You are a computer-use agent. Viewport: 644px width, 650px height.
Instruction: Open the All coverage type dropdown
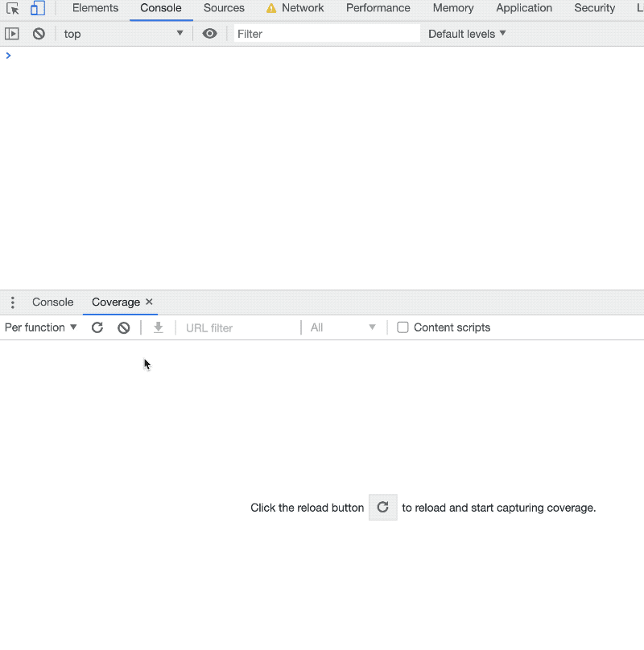343,327
